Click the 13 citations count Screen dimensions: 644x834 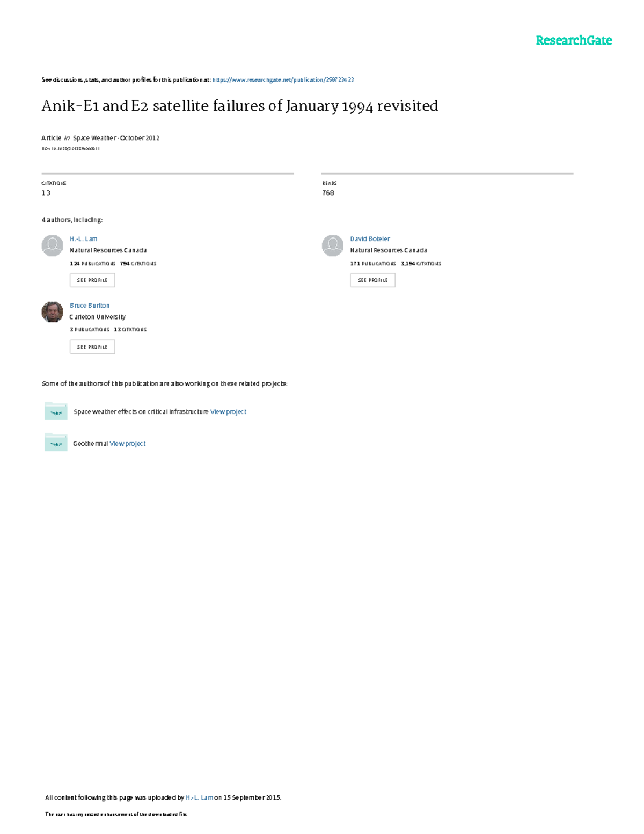pyautogui.click(x=46, y=193)
